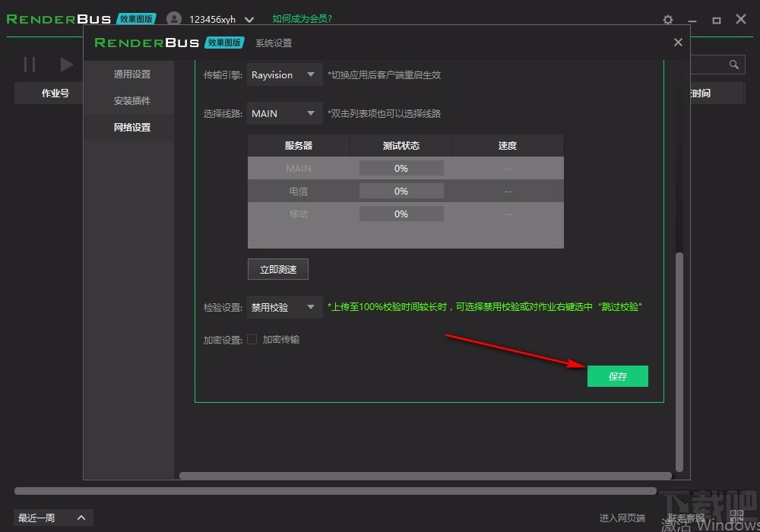Click the 移动 row 0% progress bar
This screenshot has height=532, width=760.
pos(401,214)
